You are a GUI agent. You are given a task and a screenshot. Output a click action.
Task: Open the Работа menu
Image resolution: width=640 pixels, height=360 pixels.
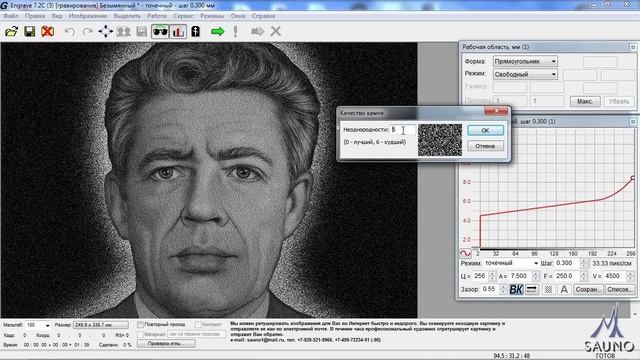click(x=157, y=16)
